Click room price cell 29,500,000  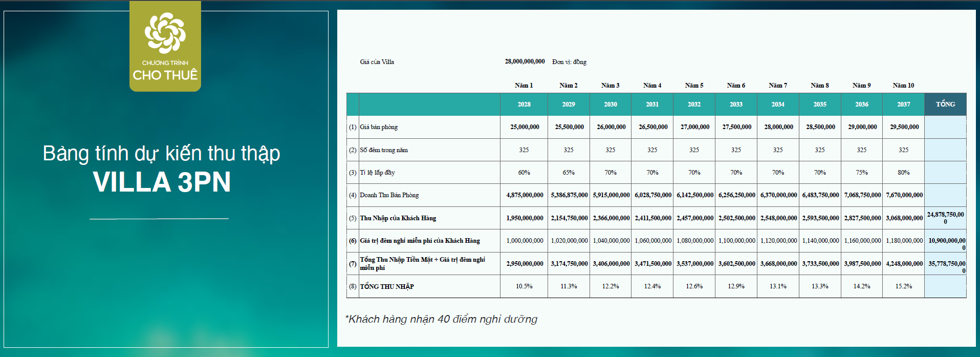point(904,127)
